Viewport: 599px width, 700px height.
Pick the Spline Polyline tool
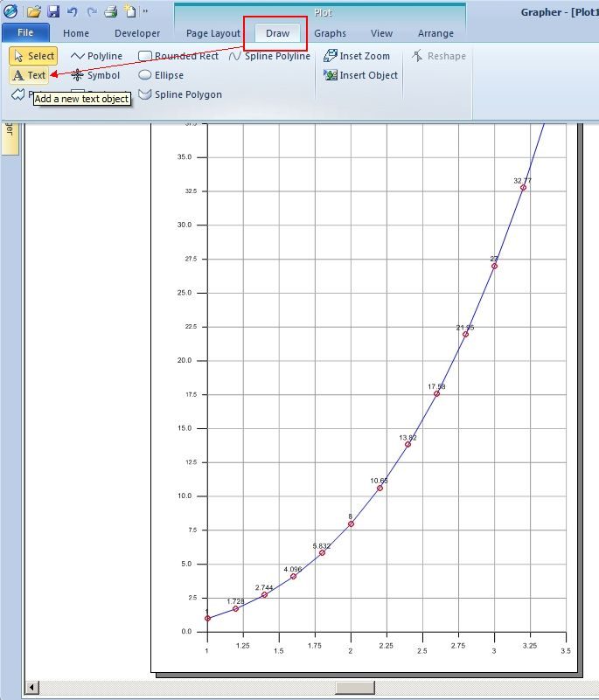point(269,56)
